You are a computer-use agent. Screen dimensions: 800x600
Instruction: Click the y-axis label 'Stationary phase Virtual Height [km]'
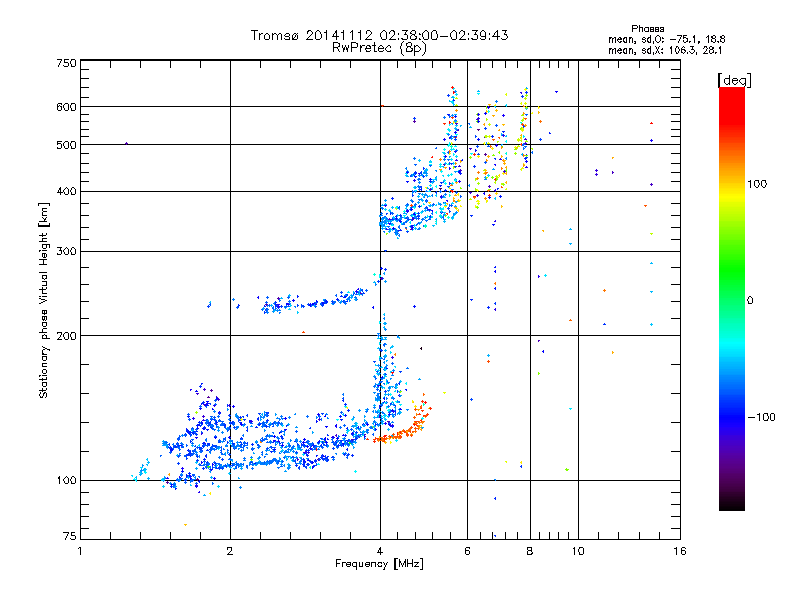click(x=43, y=301)
